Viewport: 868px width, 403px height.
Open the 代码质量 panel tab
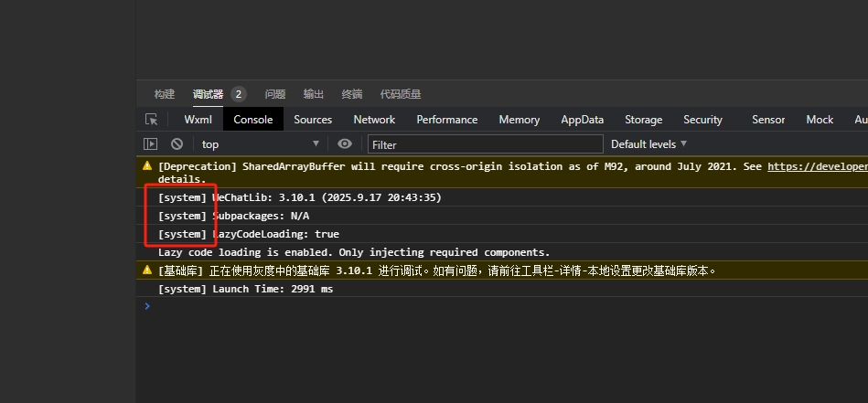pyautogui.click(x=401, y=94)
